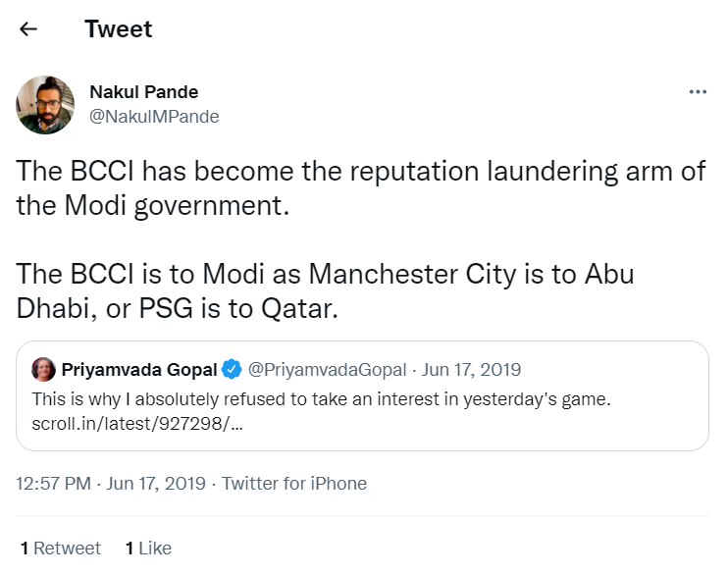728x575 pixels.
Task: View the 1 Retweet list
Action: coord(61,549)
